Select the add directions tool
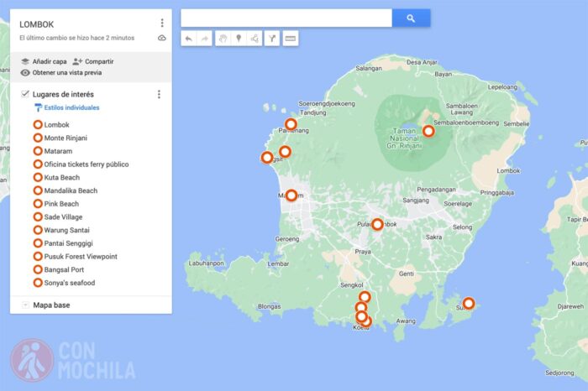The image size is (588, 391). pyautogui.click(x=272, y=39)
